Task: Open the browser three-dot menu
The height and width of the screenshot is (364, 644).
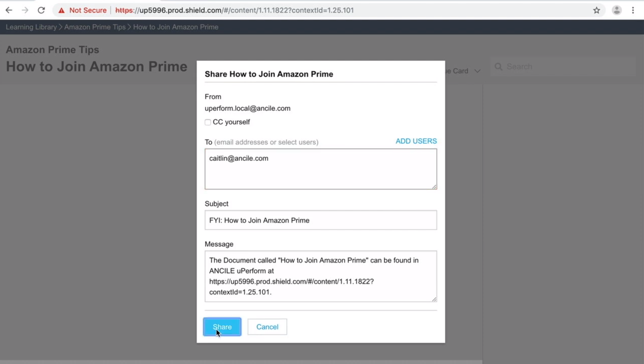Action: coord(633,10)
